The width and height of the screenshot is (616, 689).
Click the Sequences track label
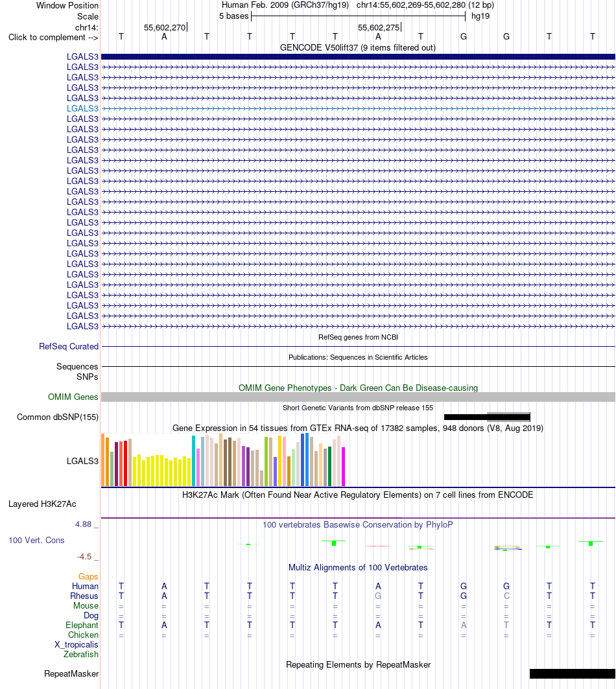[77, 366]
